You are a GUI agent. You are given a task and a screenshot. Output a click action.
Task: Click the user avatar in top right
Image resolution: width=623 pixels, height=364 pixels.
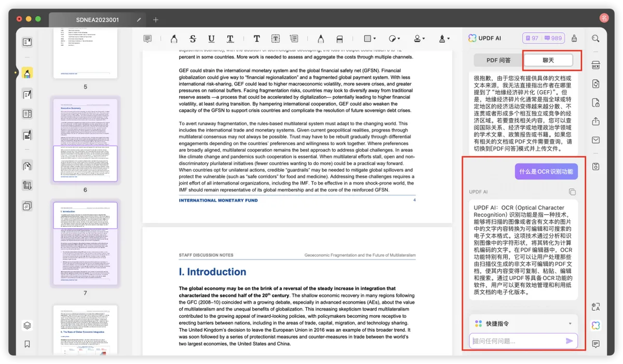click(x=604, y=18)
